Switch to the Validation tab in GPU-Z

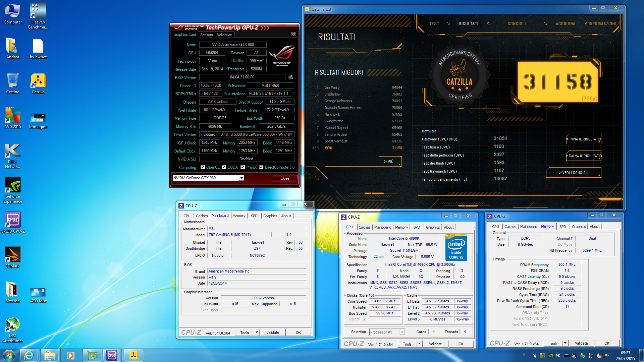(224, 35)
